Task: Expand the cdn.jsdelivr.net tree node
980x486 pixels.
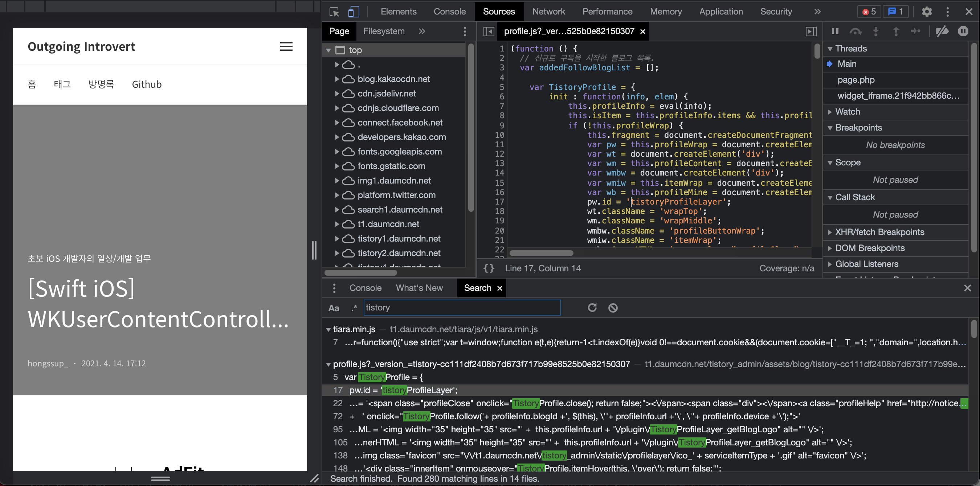Action: (337, 94)
